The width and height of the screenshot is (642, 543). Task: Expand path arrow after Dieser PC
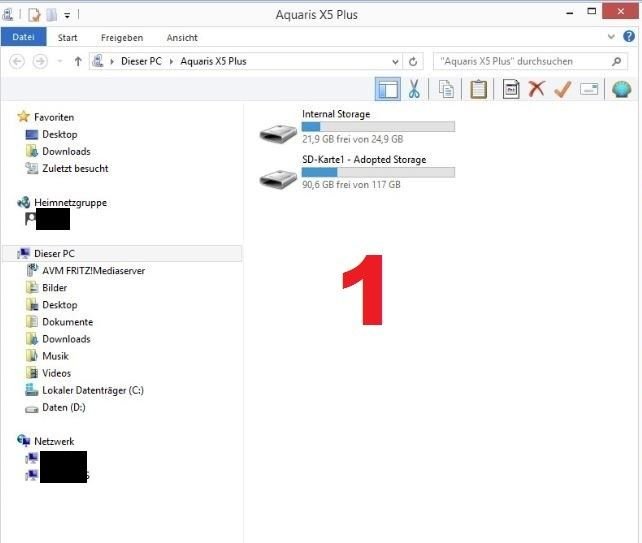tap(171, 61)
